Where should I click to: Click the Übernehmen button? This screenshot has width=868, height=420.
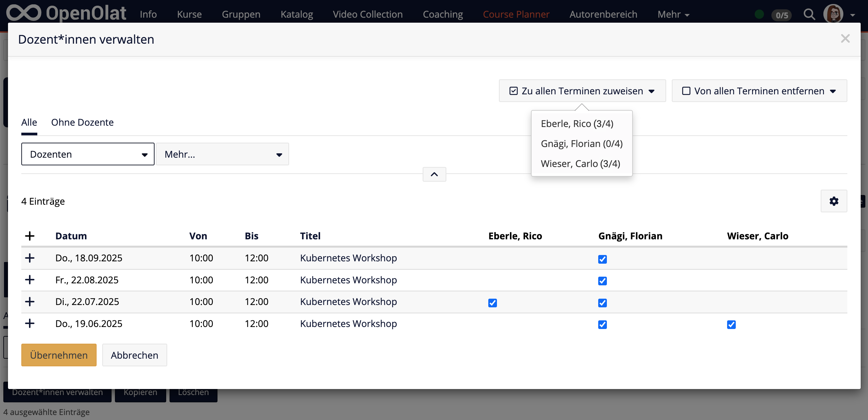point(59,355)
